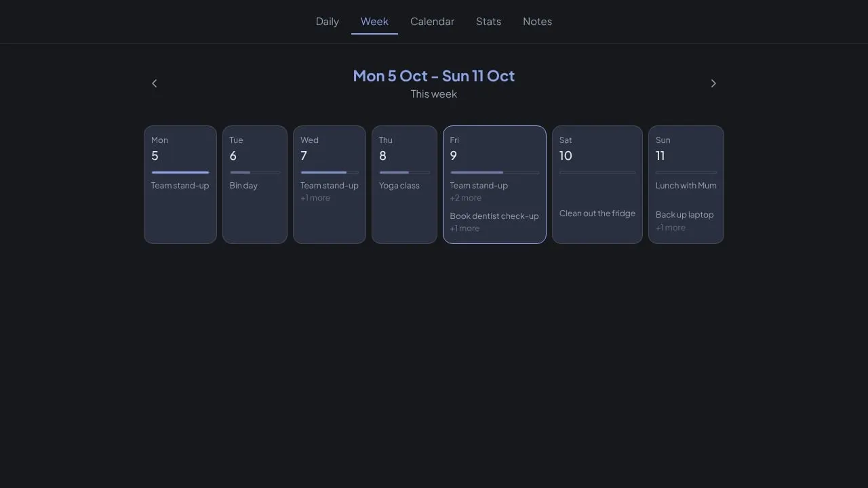Switch to the Notes tab
Viewport: 868px width, 488px height.
pos(537,22)
